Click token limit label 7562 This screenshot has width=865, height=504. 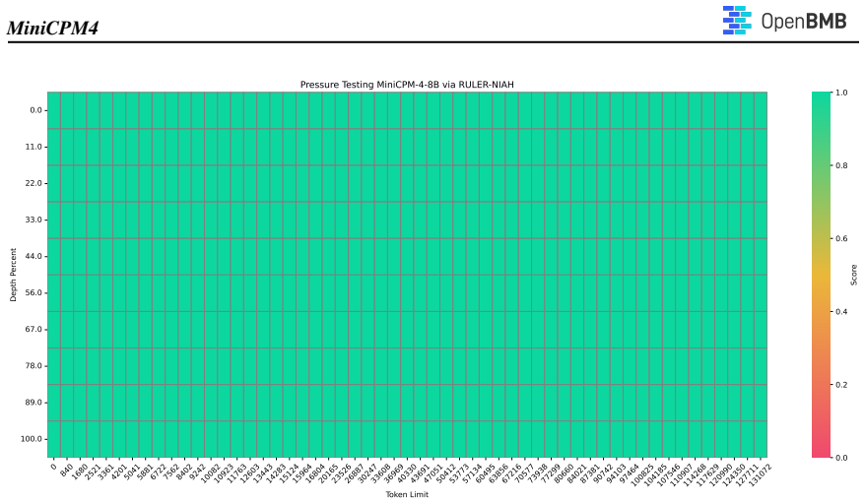point(169,471)
